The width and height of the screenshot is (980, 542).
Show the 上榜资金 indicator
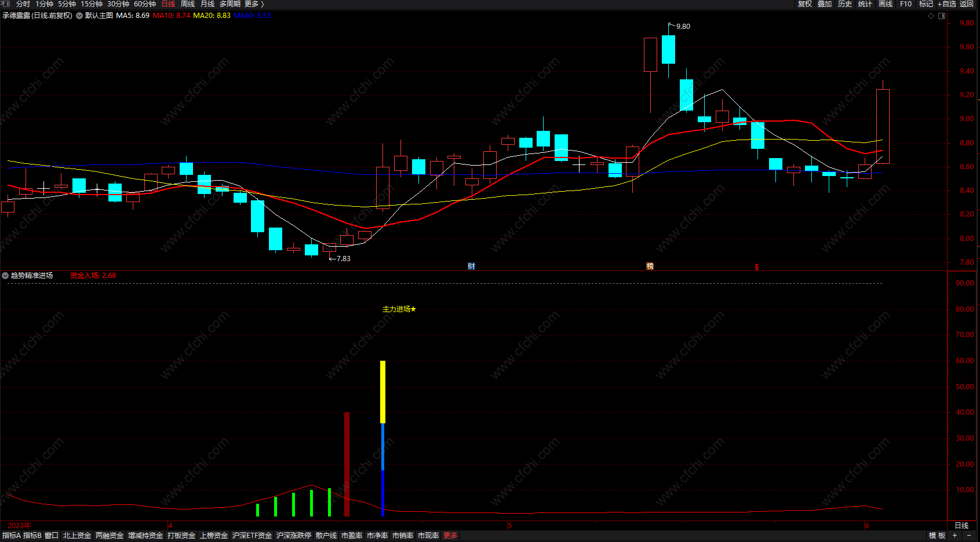point(214,536)
